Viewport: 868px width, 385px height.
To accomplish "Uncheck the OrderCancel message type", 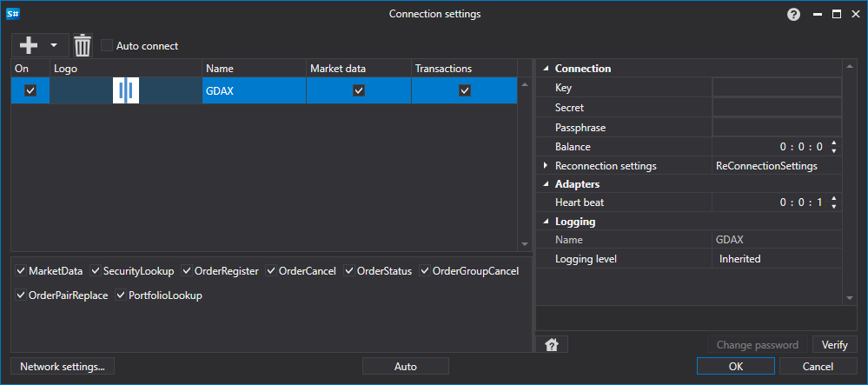I will tap(271, 271).
